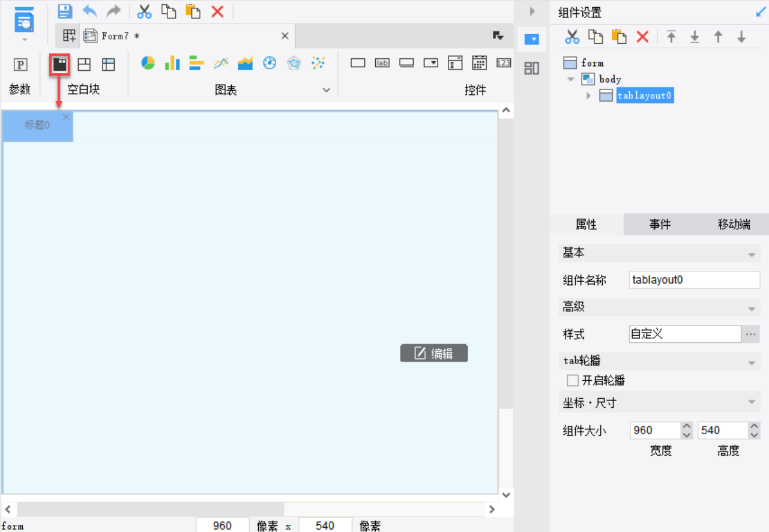
Task: Add the date picker control icon
Action: coord(479,63)
